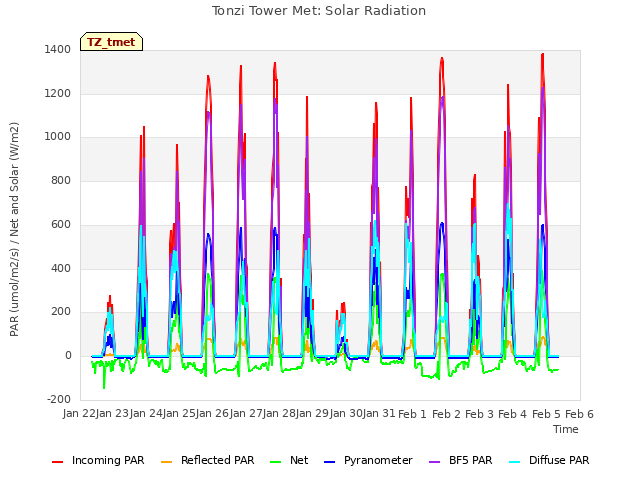
Task: Select the Diffuse PAR legend label
Action: pyautogui.click(x=559, y=460)
